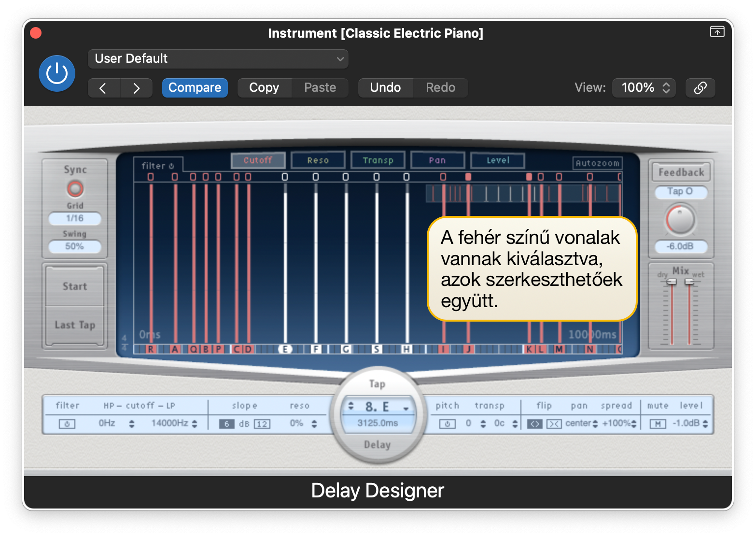Step tap selection with the Tap stepper arrows

351,406
